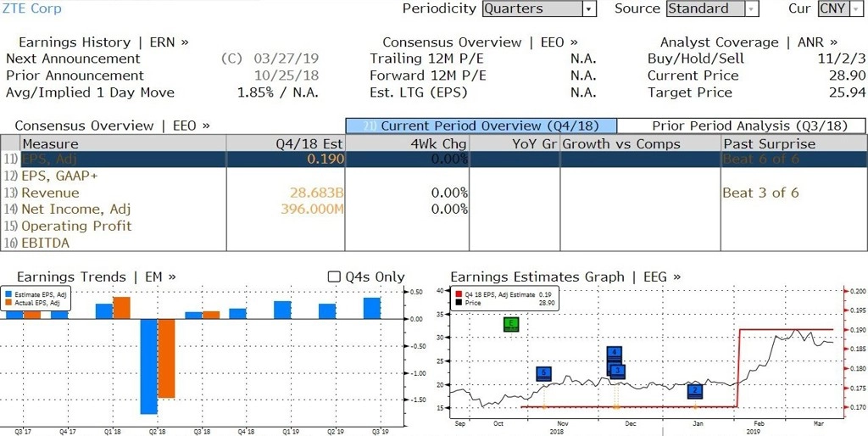Click Next Announcement date 03/27/19

pyautogui.click(x=287, y=59)
